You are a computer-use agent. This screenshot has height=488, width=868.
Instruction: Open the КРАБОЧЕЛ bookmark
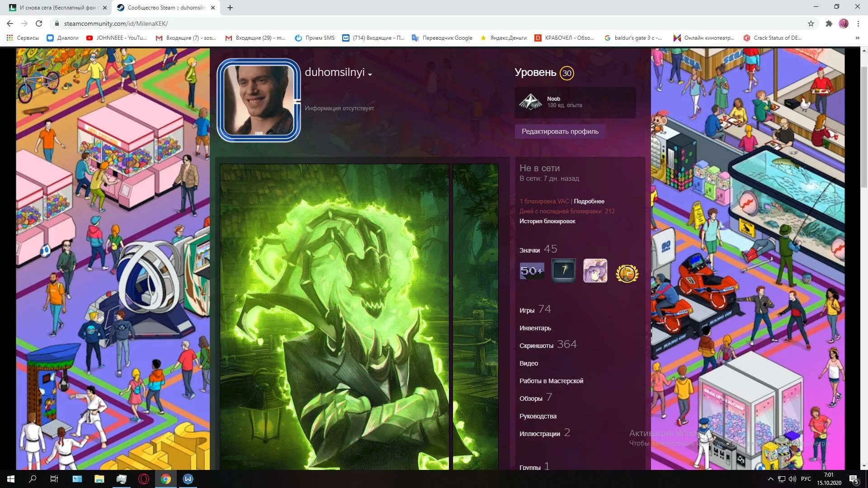click(x=565, y=38)
